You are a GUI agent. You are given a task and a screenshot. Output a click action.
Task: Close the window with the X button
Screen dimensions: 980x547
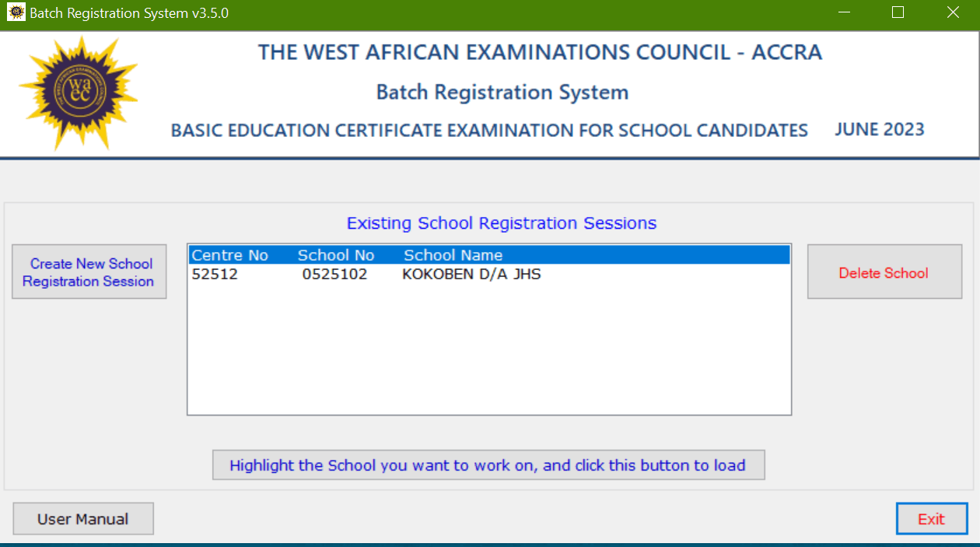click(x=953, y=12)
